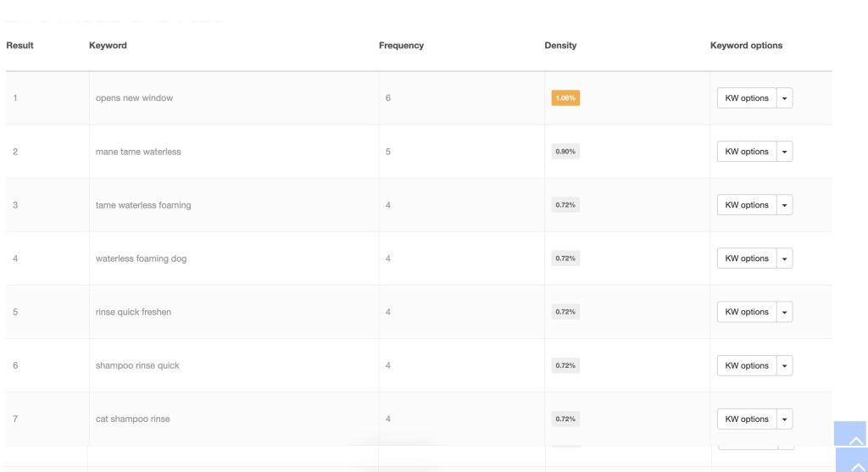Expand dropdown caret for mane tame waterless
The image size is (868, 472).
[785, 152]
